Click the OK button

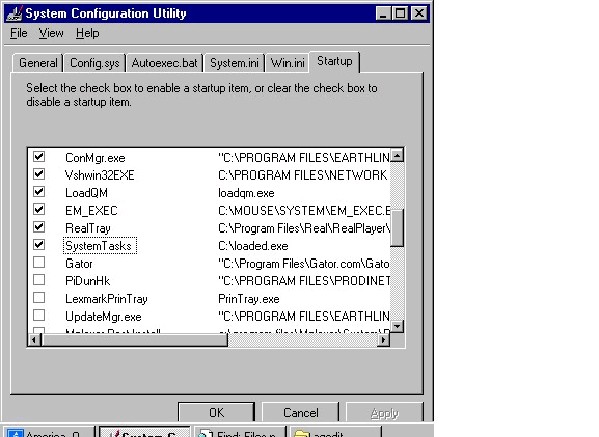pos(216,413)
